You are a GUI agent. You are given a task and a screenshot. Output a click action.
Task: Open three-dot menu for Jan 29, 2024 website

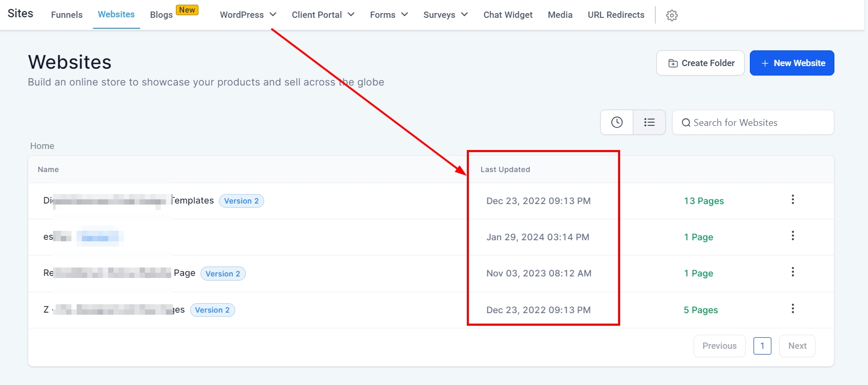[x=792, y=236]
